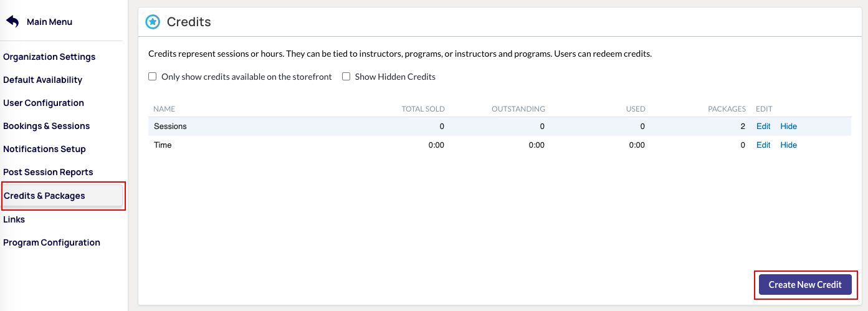The width and height of the screenshot is (868, 311).
Task: Hide the Time credit row
Action: pyautogui.click(x=788, y=145)
